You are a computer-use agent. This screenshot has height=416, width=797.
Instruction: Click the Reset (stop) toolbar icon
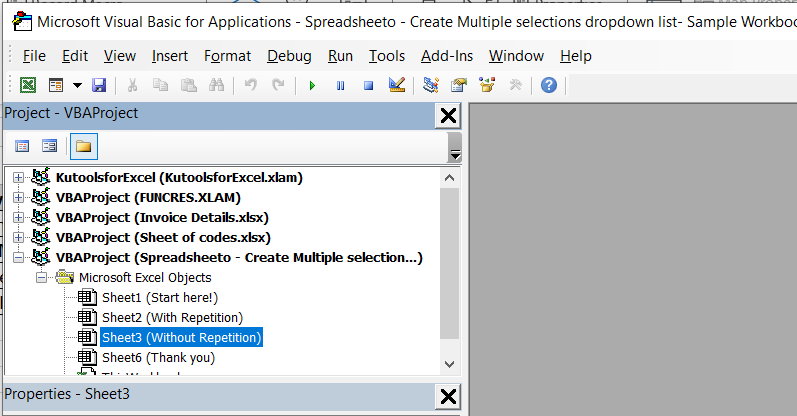pos(368,86)
